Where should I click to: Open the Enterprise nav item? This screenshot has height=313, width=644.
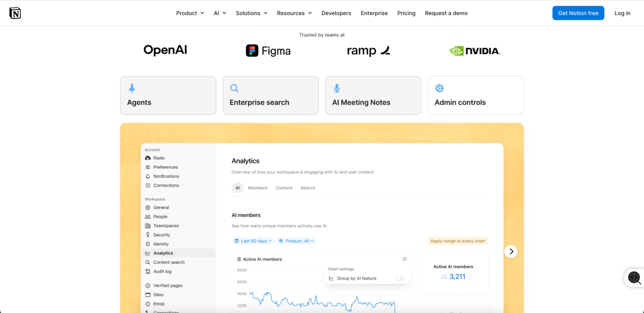tap(374, 13)
